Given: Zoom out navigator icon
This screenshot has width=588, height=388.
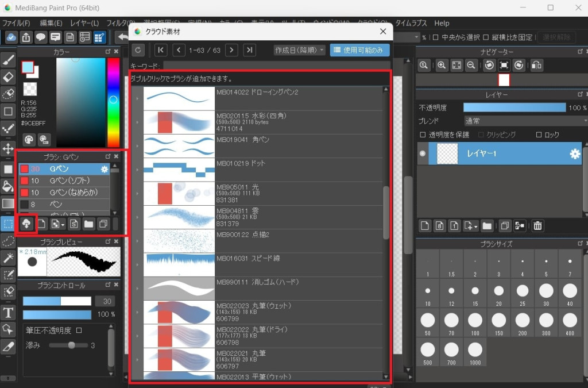Looking at the screenshot, I should point(471,66).
